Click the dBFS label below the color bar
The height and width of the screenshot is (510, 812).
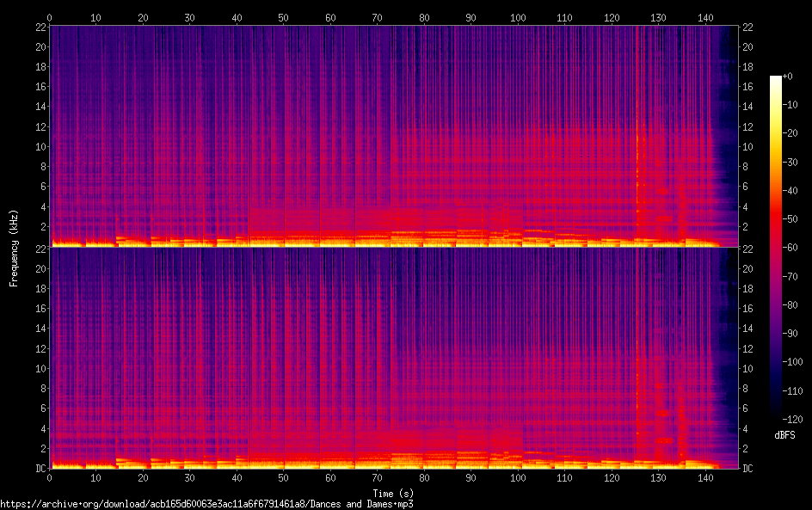click(x=784, y=436)
